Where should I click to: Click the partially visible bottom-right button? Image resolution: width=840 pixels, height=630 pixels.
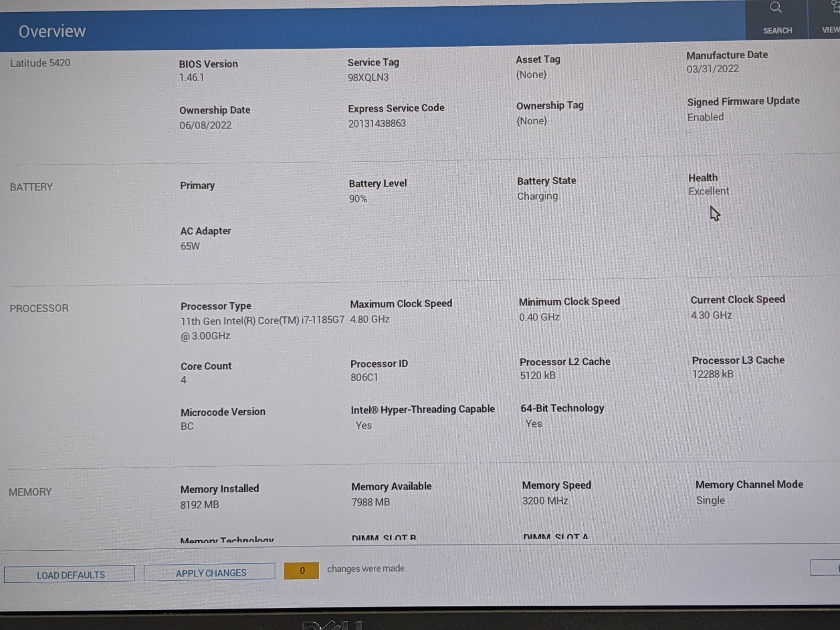825,568
